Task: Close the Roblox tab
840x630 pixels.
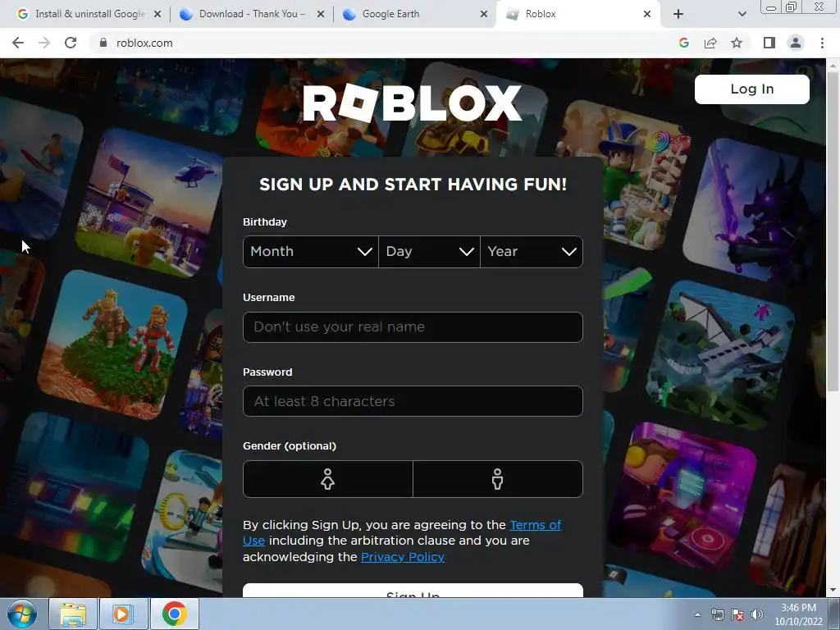Action: pos(647,15)
